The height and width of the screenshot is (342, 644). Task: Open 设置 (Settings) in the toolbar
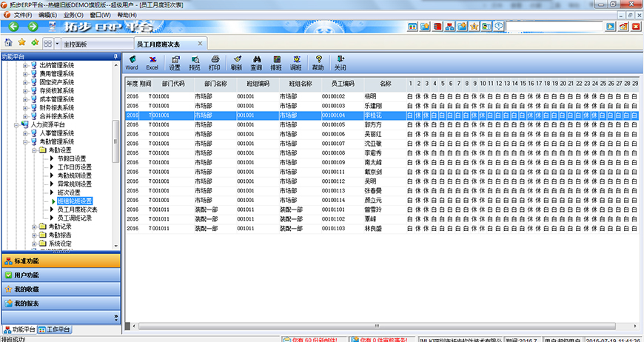coord(175,62)
